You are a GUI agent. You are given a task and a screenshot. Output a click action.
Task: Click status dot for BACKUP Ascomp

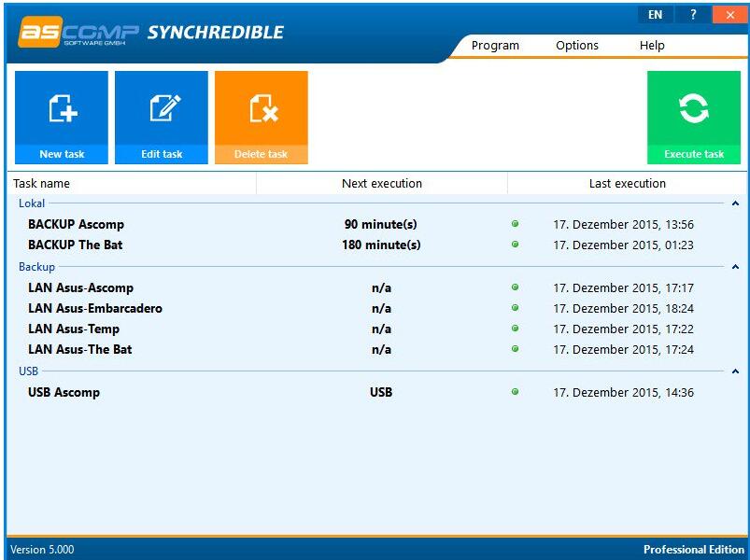click(516, 224)
